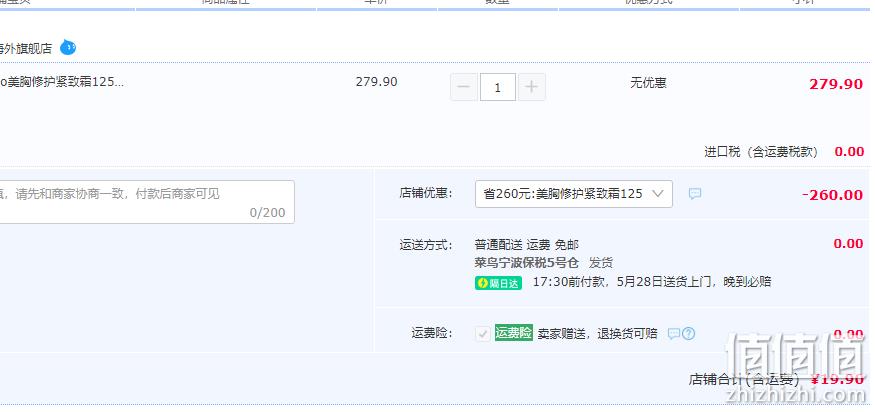
Task: Click the unit price 279.90
Action: coord(377,82)
